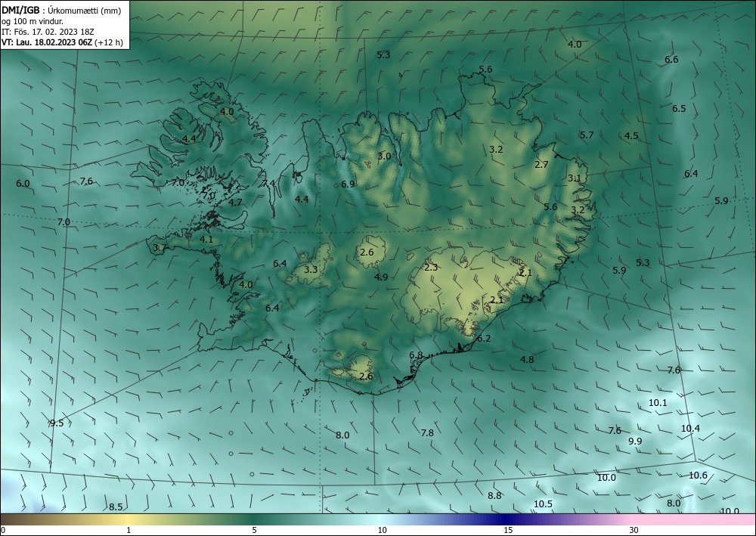Click the 6.5 value on the map

(679, 108)
